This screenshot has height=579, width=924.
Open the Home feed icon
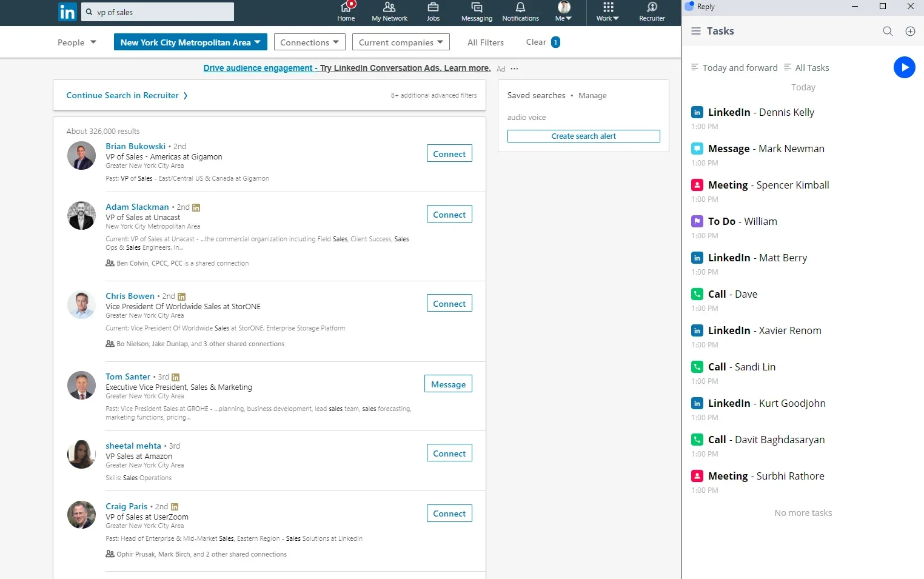click(346, 12)
